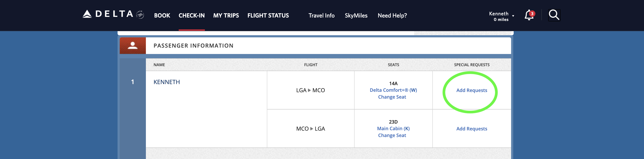
Task: Open the SkyMiles menu
Action: (356, 16)
